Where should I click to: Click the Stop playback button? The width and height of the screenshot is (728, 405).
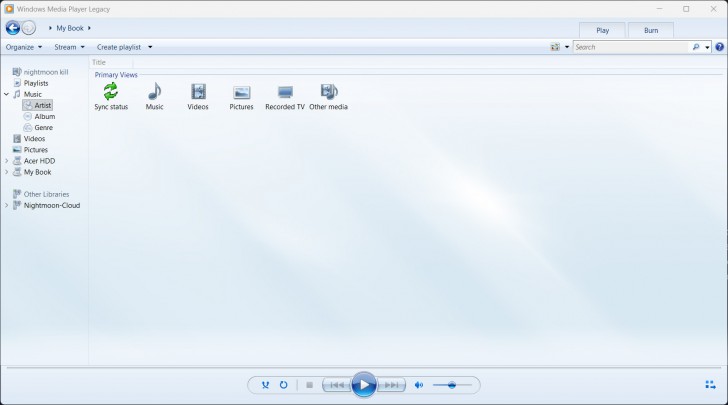click(309, 385)
